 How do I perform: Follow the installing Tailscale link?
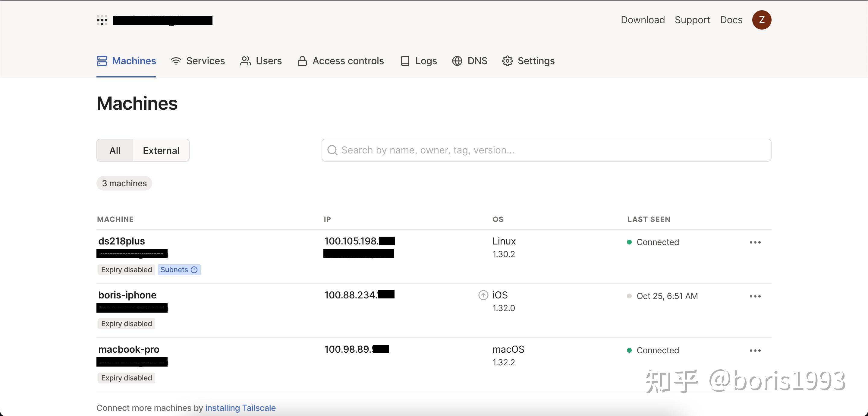[240, 408]
